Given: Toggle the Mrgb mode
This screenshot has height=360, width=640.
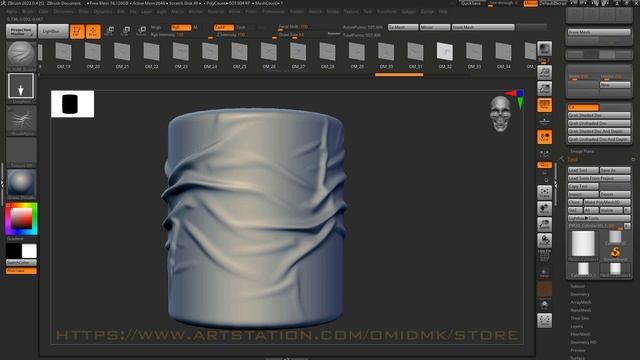Looking at the screenshot, I should (156, 27).
